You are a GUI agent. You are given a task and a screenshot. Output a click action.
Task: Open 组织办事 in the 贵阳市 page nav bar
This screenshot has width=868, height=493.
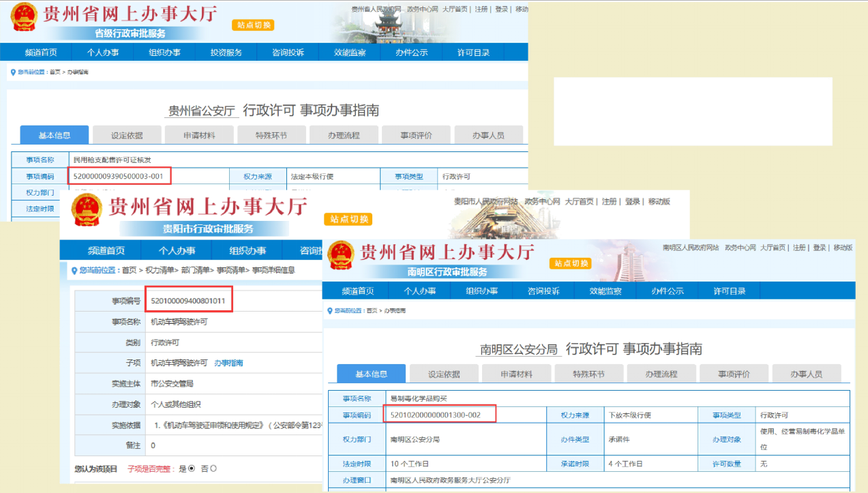[x=248, y=250]
